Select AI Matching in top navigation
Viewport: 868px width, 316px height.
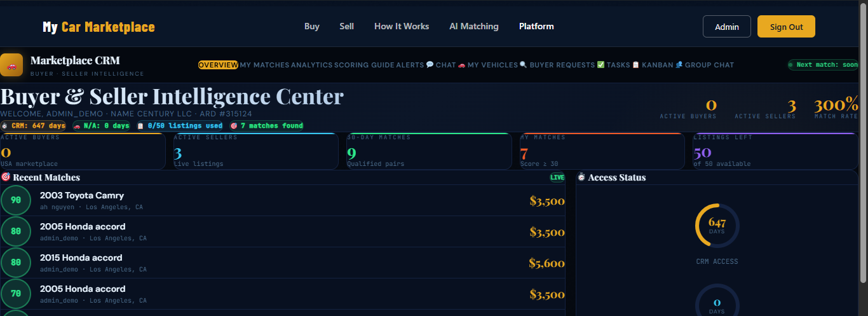pyautogui.click(x=473, y=27)
